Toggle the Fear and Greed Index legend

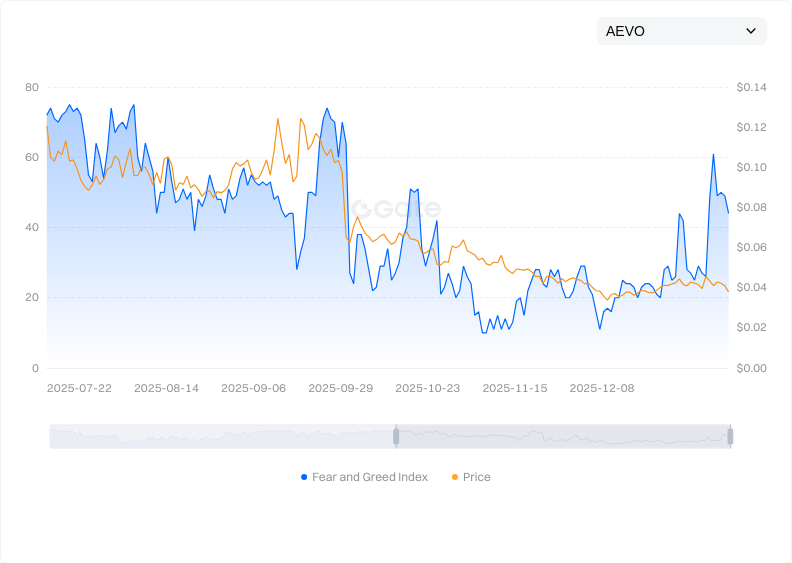pos(369,477)
